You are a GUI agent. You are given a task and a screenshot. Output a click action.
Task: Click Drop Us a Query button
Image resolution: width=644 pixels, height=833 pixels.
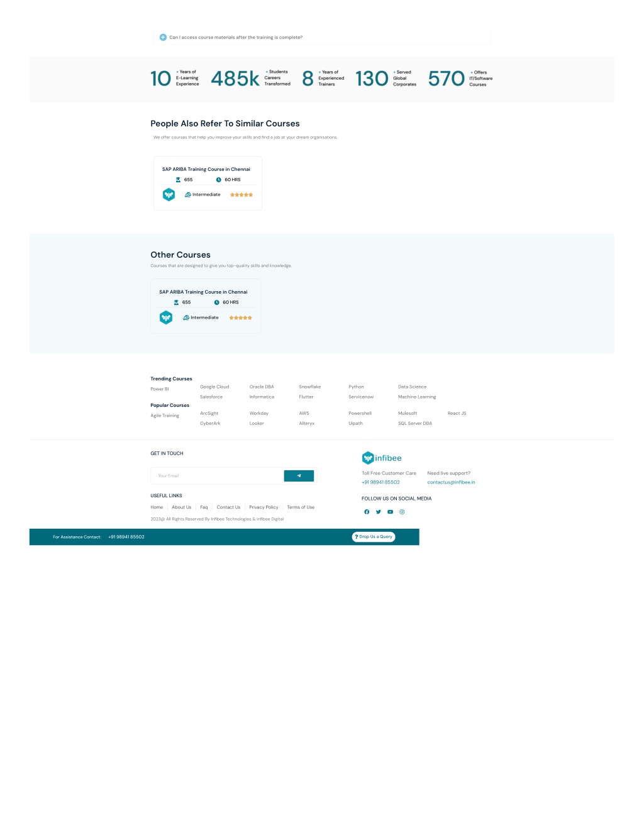374,537
